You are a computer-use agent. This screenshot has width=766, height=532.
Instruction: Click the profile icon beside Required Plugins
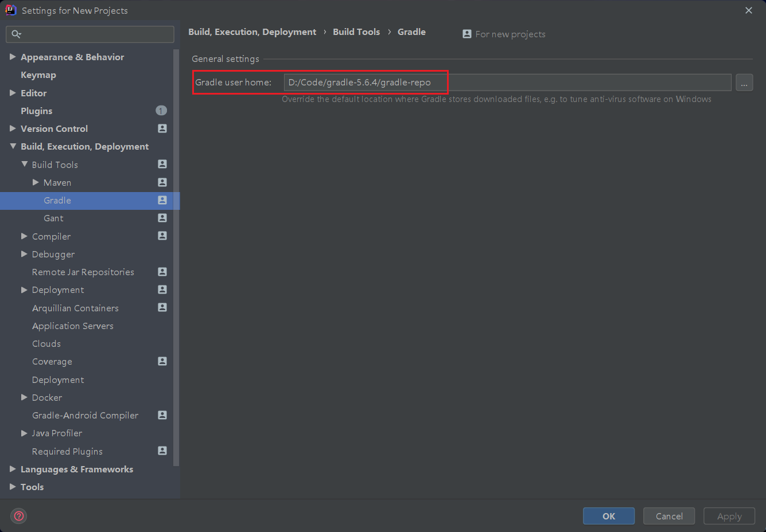point(162,451)
